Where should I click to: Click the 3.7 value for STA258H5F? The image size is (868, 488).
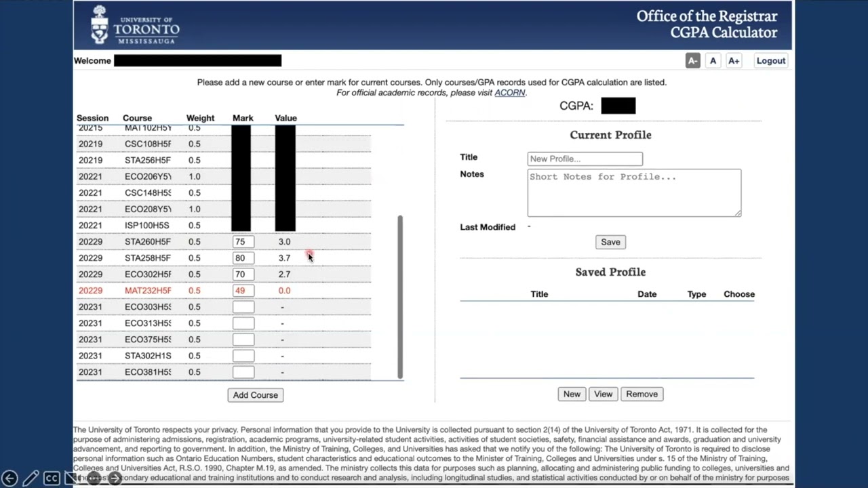[x=284, y=258]
